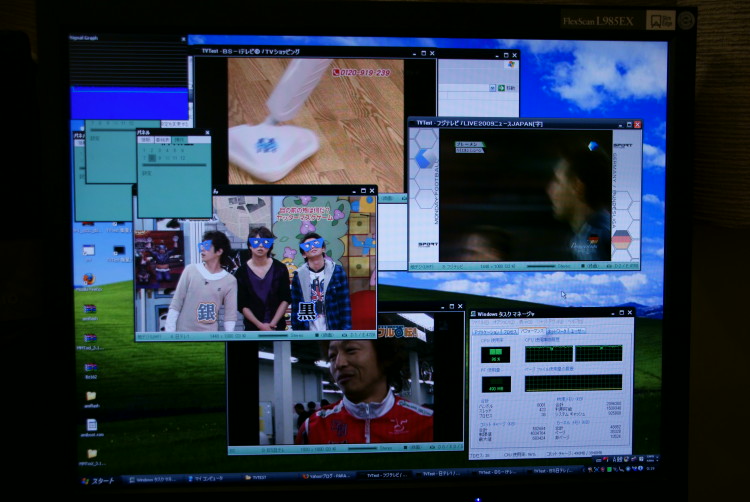Click the record button in BS日テレ TVTest window
This screenshot has width=750, height=502.
(x=414, y=447)
